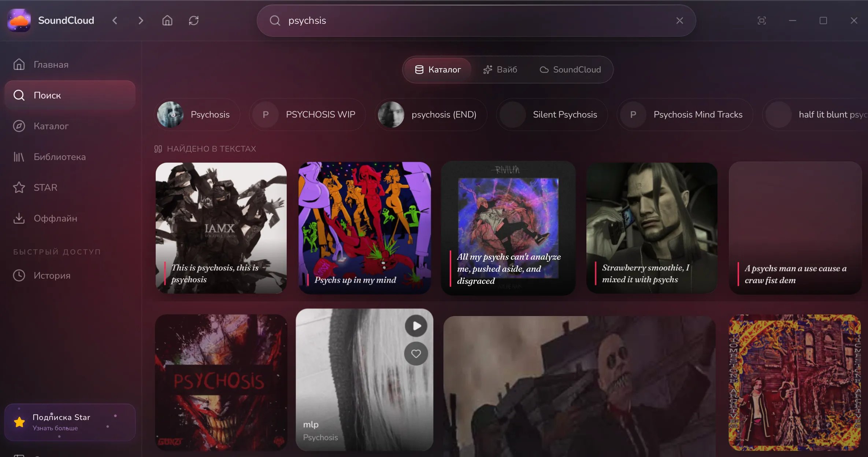Image resolution: width=868 pixels, height=457 pixels.
Task: Select the Silent Psychosis suggestion chip
Action: pos(552,115)
